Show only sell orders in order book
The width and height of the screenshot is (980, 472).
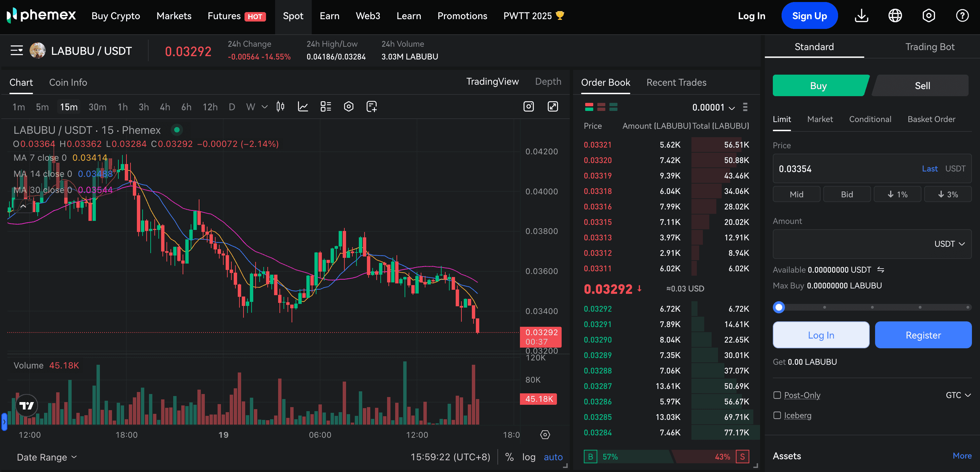[601, 107]
